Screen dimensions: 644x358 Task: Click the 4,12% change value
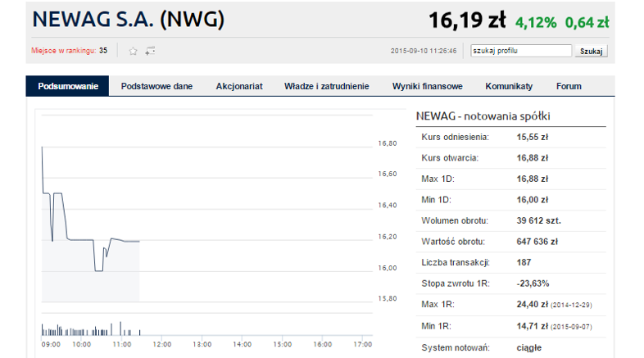tap(536, 23)
